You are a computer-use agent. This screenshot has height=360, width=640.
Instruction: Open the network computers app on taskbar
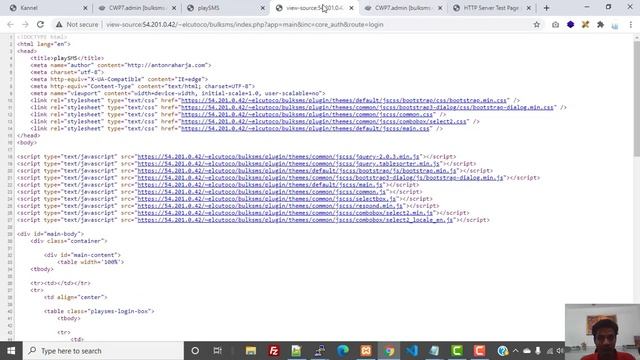pos(320,351)
